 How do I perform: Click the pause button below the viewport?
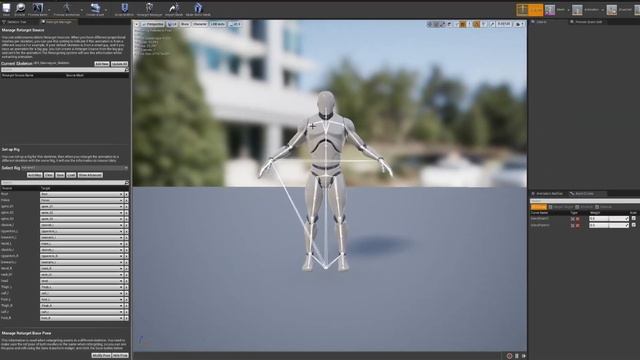click(517, 356)
